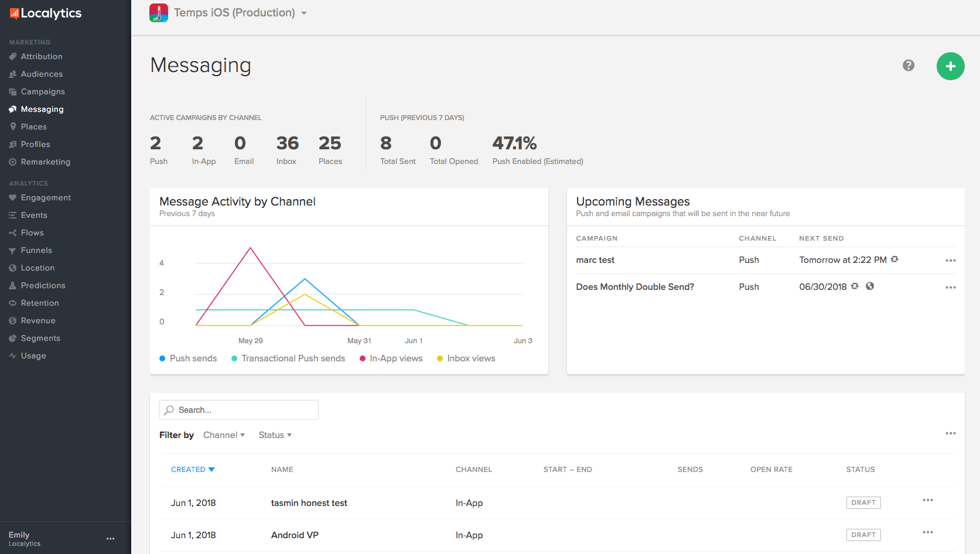The image size is (980, 554).
Task: Toggle Inbox views legend series
Action: [466, 358]
